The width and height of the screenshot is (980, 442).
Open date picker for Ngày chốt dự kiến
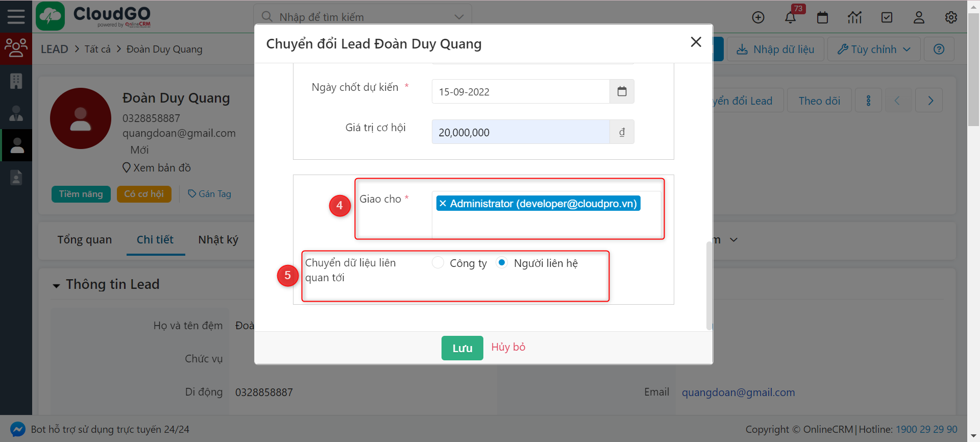[622, 92]
